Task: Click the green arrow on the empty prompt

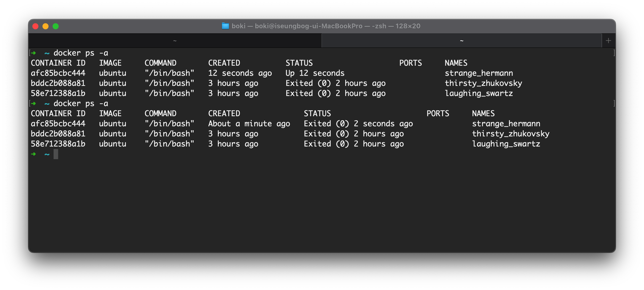Action: coord(33,154)
